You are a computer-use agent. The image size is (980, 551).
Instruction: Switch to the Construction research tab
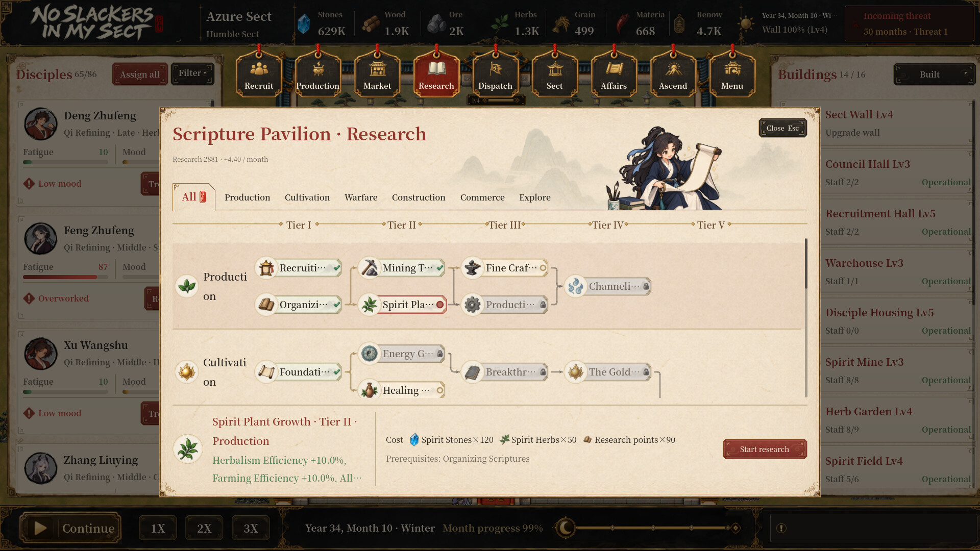[419, 197]
